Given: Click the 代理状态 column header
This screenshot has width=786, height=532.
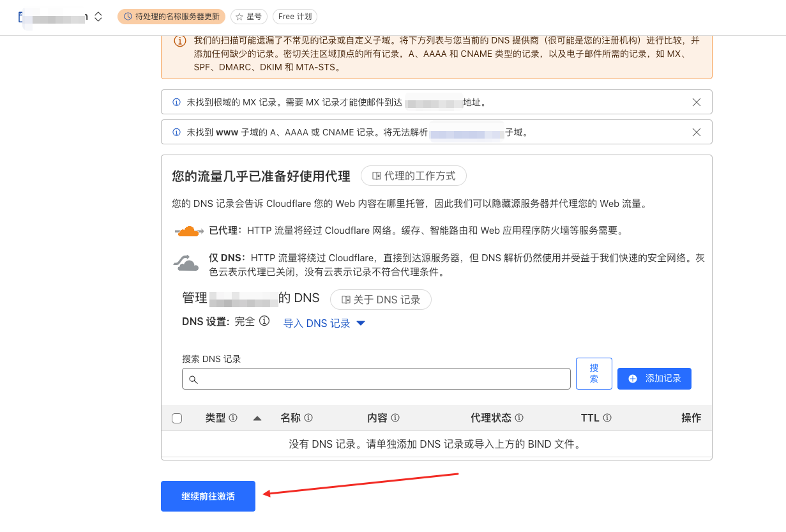Looking at the screenshot, I should [x=491, y=418].
